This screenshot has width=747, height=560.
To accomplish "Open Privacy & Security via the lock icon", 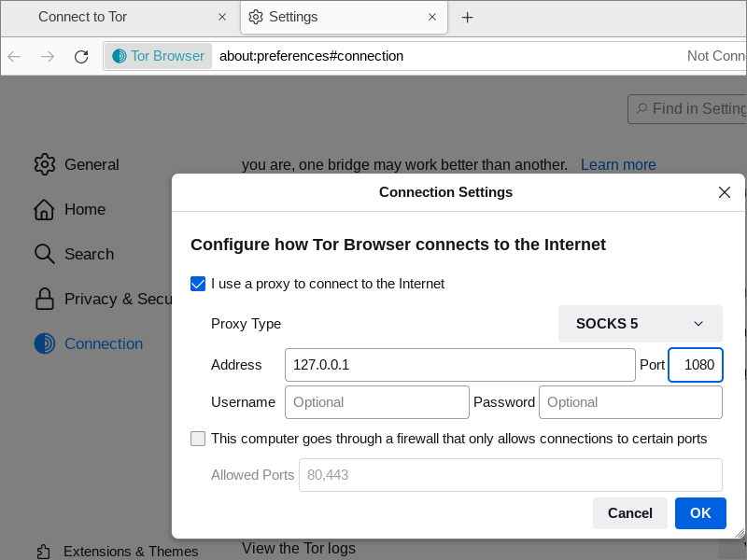I will coord(44,299).
